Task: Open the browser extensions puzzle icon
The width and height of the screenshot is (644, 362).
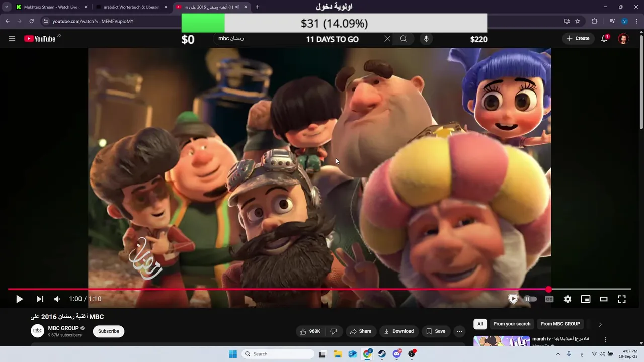Action: click(x=595, y=21)
